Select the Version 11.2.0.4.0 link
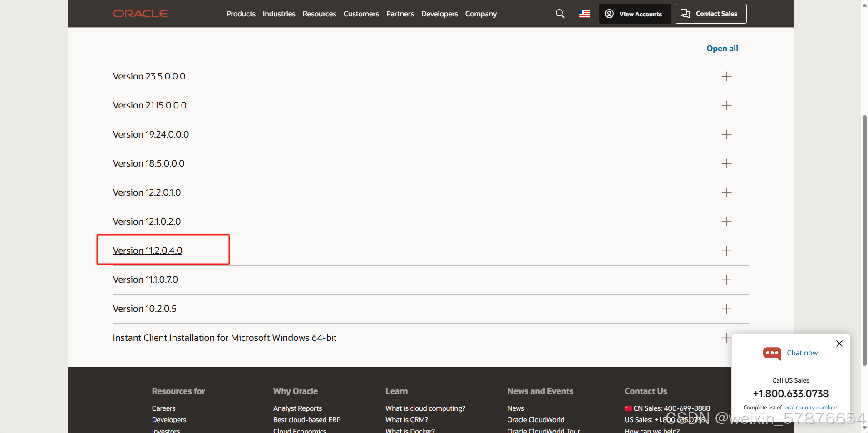Viewport: 868px width, 433px height. [x=147, y=250]
